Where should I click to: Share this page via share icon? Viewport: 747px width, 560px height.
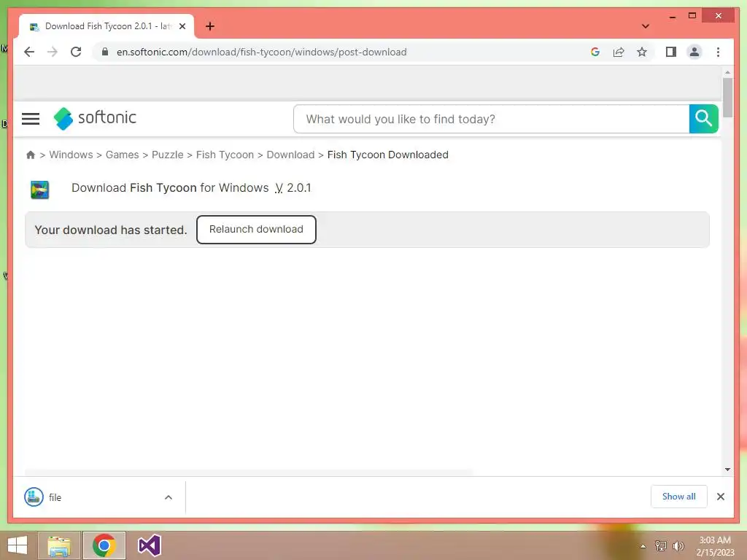(x=619, y=52)
